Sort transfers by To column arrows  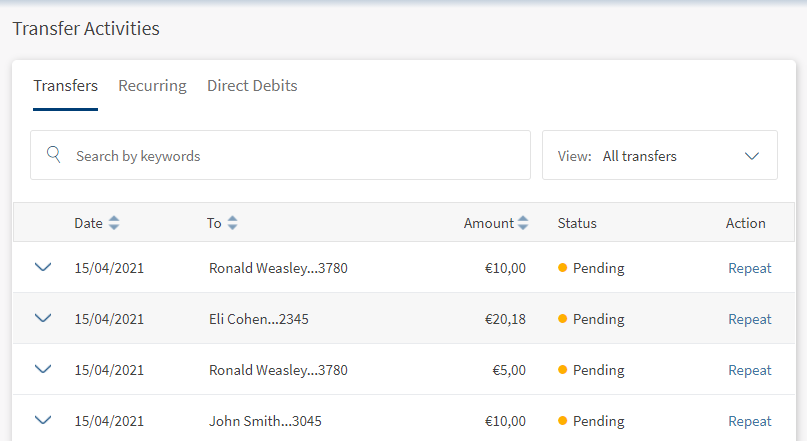pos(232,223)
